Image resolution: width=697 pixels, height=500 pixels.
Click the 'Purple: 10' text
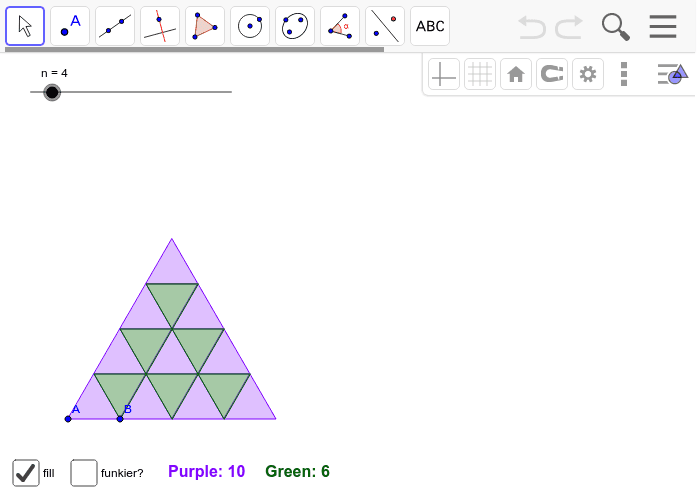206,472
